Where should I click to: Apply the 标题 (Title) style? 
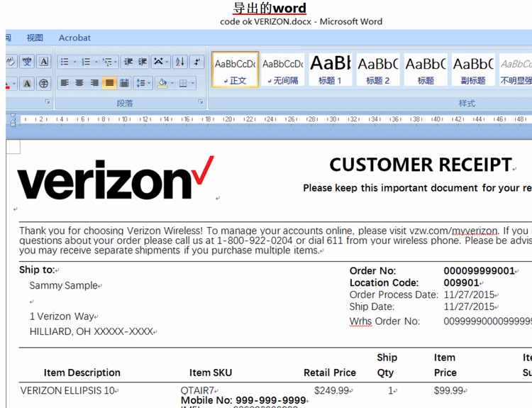point(426,70)
